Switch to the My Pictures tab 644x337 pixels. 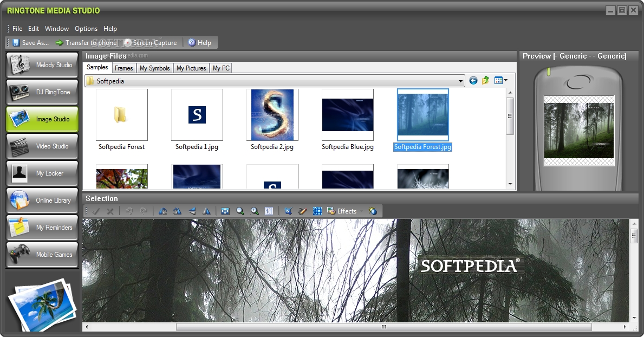tap(191, 68)
